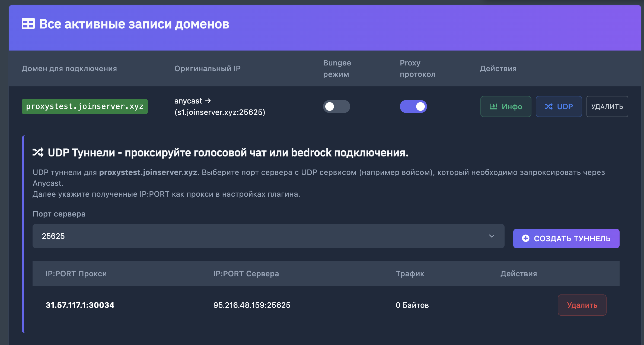Click the arrow icon after anycast
644x345 pixels.
click(x=208, y=101)
